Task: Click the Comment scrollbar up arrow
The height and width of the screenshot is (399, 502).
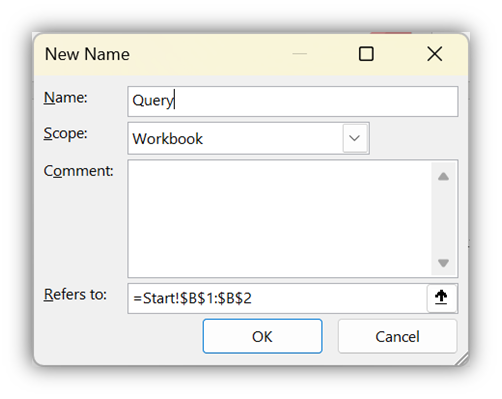Action: pos(443,176)
